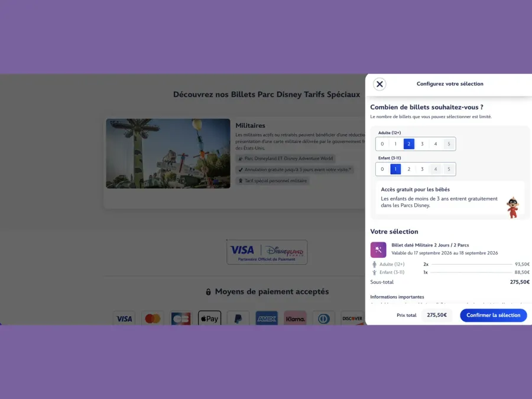Screen dimensions: 532x399
Task: Click the park icon in Parc Disneyland tag
Action: coord(241,158)
